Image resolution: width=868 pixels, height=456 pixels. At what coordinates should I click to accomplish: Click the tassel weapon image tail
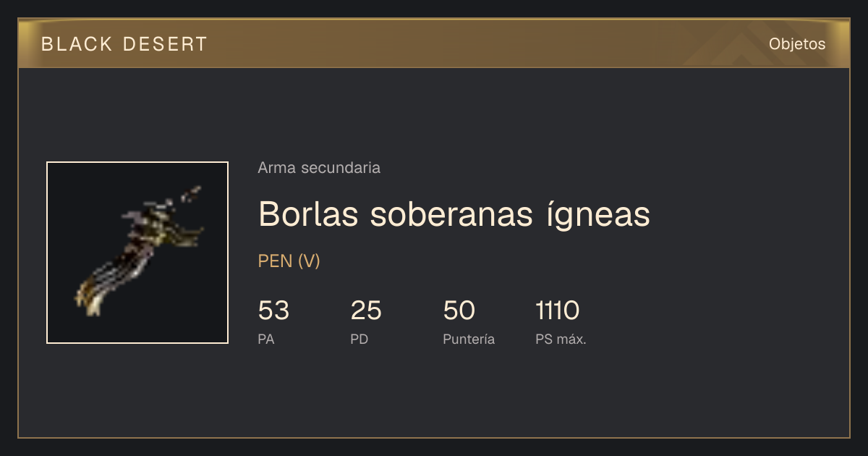(98, 293)
